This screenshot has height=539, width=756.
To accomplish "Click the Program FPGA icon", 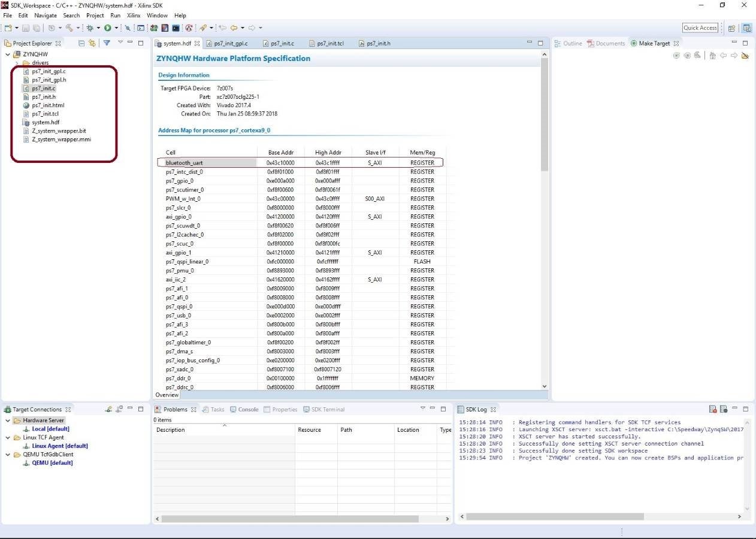I will coord(154,28).
